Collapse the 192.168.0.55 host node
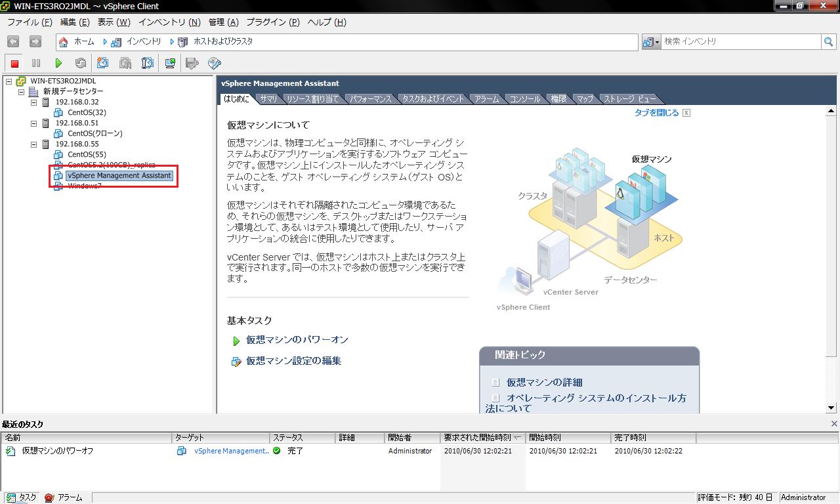Screen dimensions: 840x504 tap(33, 144)
